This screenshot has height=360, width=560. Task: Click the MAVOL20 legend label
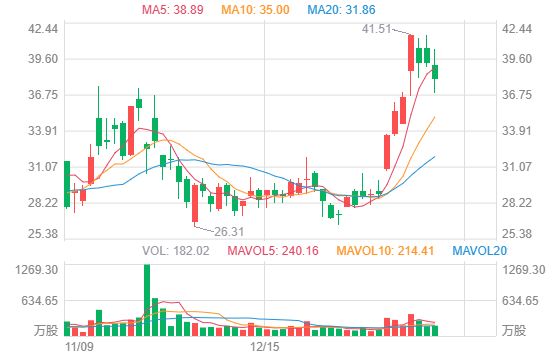[x=480, y=250]
